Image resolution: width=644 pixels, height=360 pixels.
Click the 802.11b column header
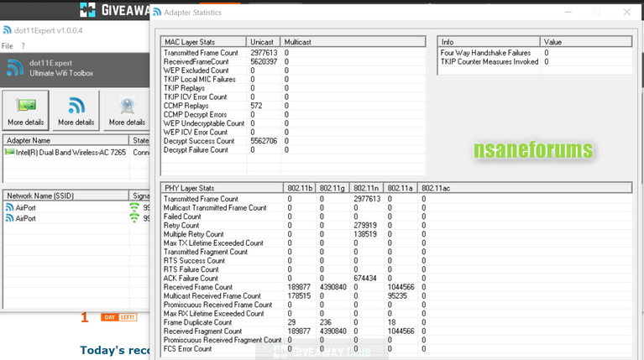pos(300,188)
